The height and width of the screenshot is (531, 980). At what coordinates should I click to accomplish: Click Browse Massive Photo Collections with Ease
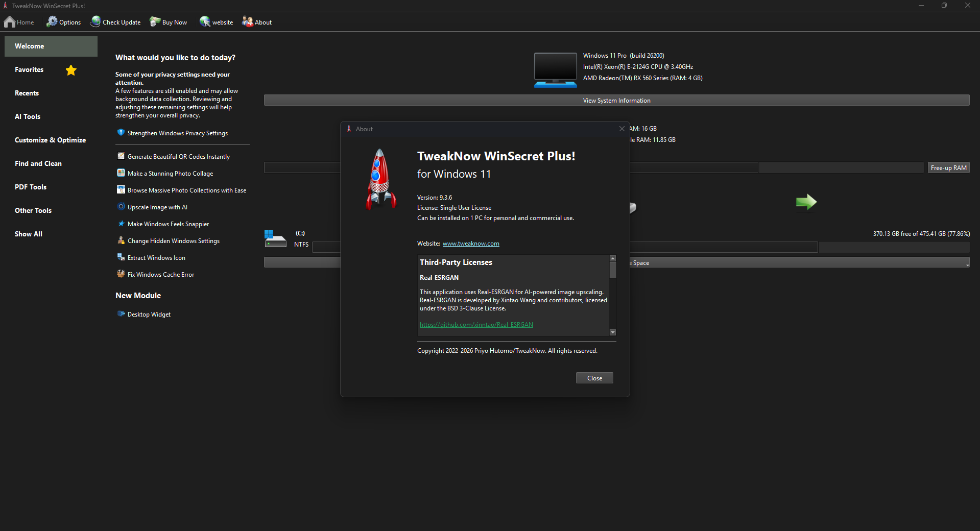coord(187,190)
